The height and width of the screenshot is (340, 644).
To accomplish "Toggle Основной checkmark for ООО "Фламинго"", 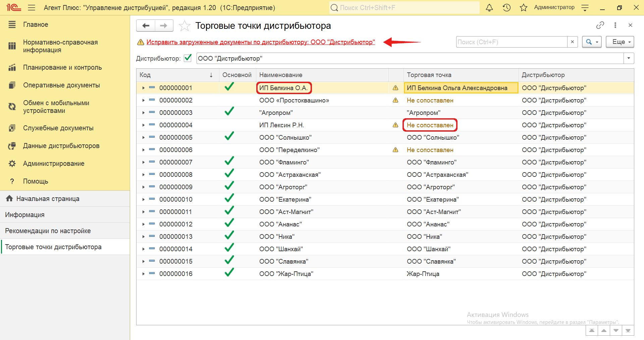I will click(x=229, y=161).
